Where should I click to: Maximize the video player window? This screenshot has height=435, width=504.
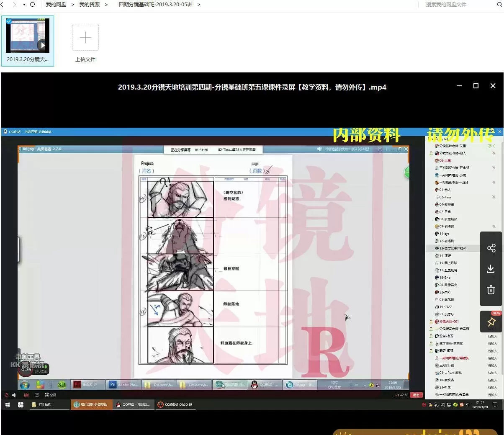point(476,86)
